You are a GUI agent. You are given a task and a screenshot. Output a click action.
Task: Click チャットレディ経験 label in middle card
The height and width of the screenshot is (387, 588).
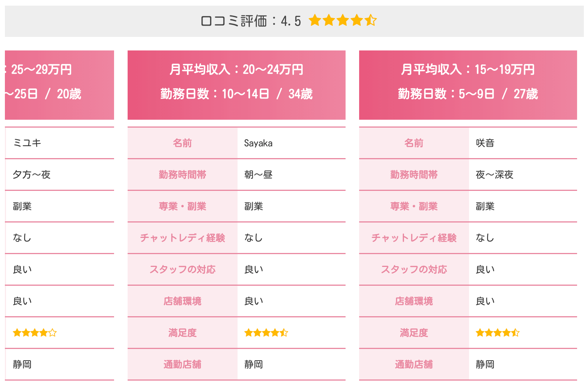pos(183,238)
